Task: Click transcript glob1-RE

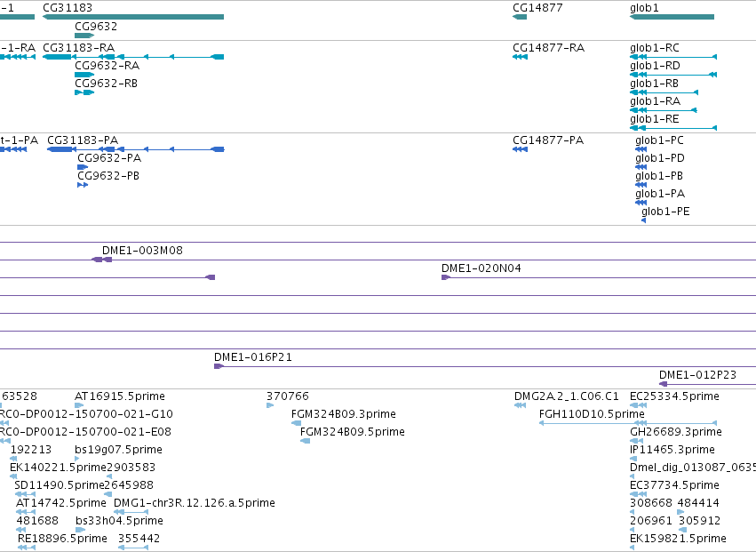Action: pyautogui.click(x=654, y=119)
